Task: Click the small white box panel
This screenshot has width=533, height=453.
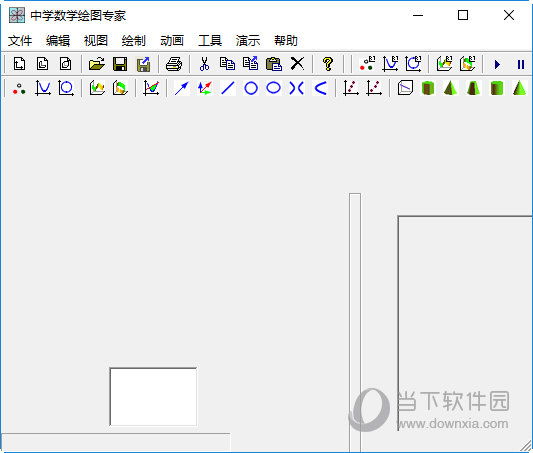Action: pyautogui.click(x=153, y=397)
